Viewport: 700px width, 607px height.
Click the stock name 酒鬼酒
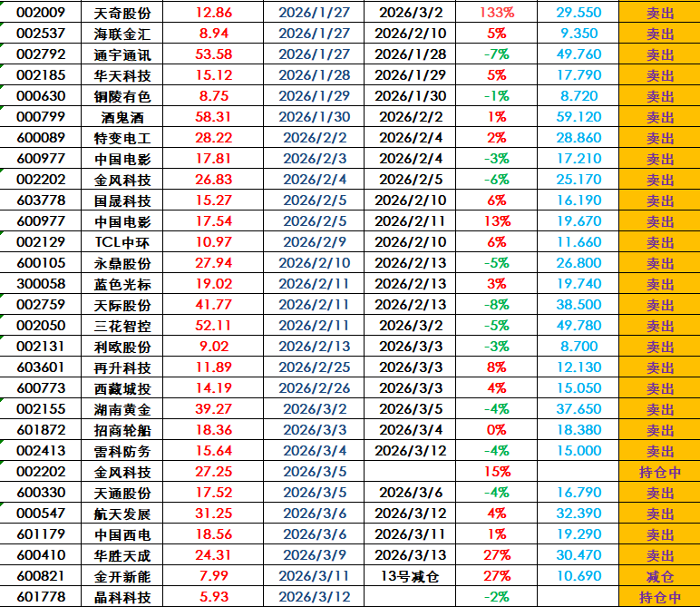pyautogui.click(x=122, y=117)
